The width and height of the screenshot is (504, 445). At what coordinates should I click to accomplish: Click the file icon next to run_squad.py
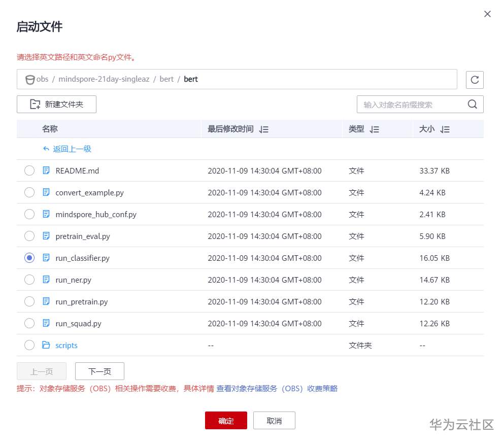pyautogui.click(x=46, y=323)
